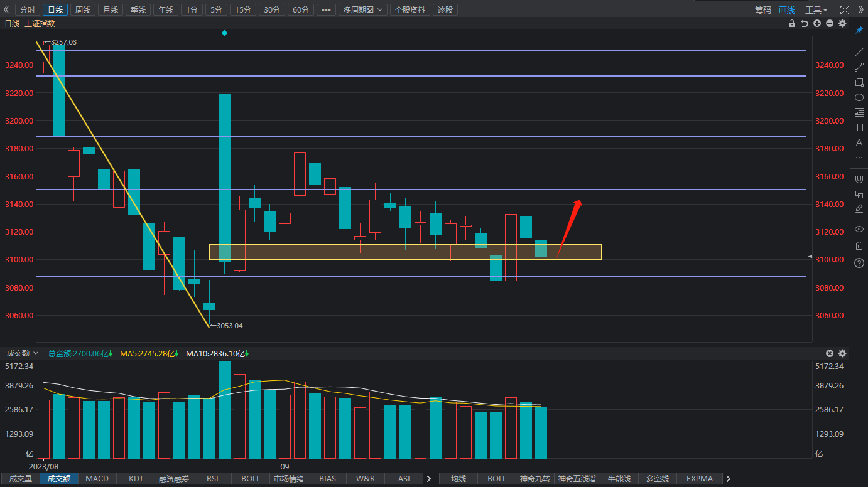Select the 15分 timeframe
Viewport: 868px width, 487px height.
[x=242, y=10]
